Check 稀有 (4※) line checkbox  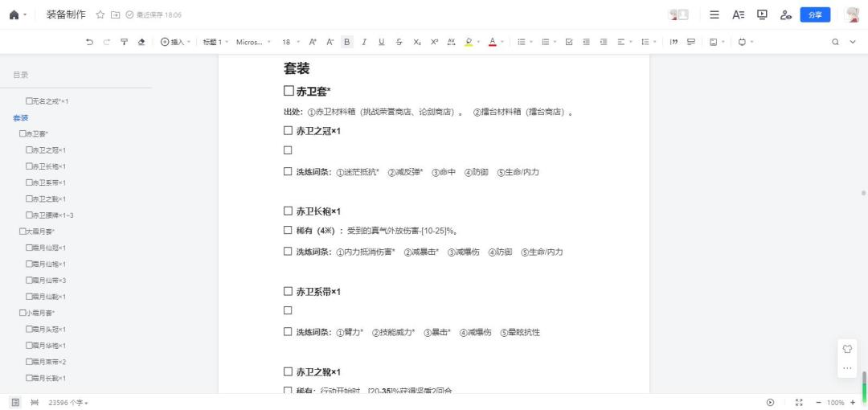coord(288,230)
